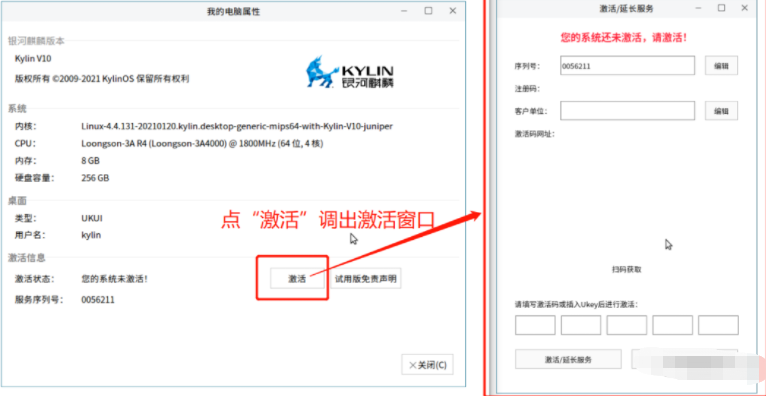The image size is (766, 396).
Task: Click the 激活 button in activation info
Action: click(297, 279)
